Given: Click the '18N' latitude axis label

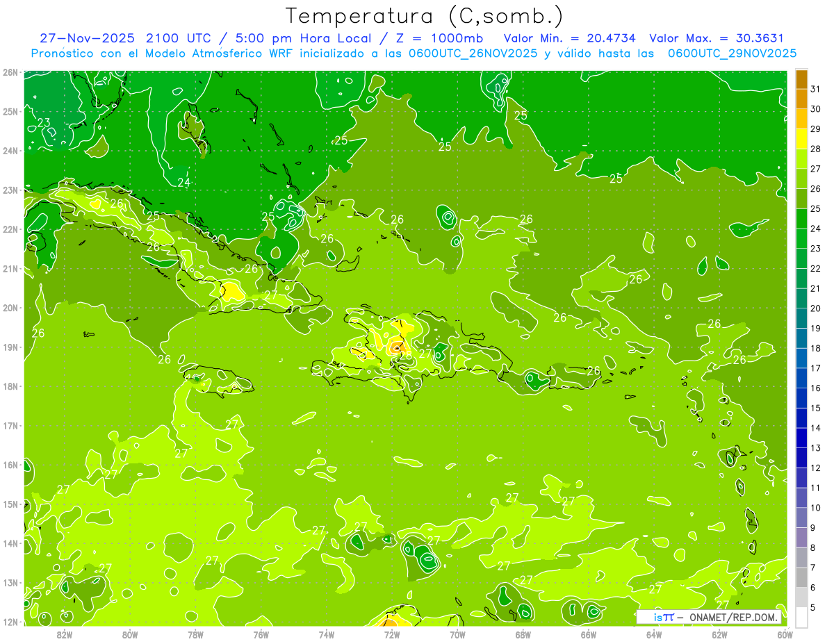Looking at the screenshot, I should point(10,386).
